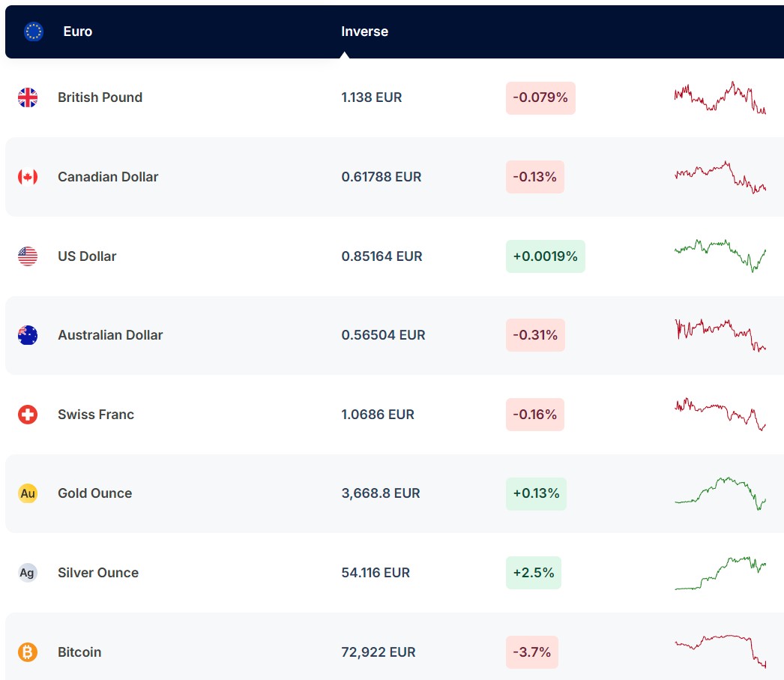Click the silver Ag icon

pos(28,573)
